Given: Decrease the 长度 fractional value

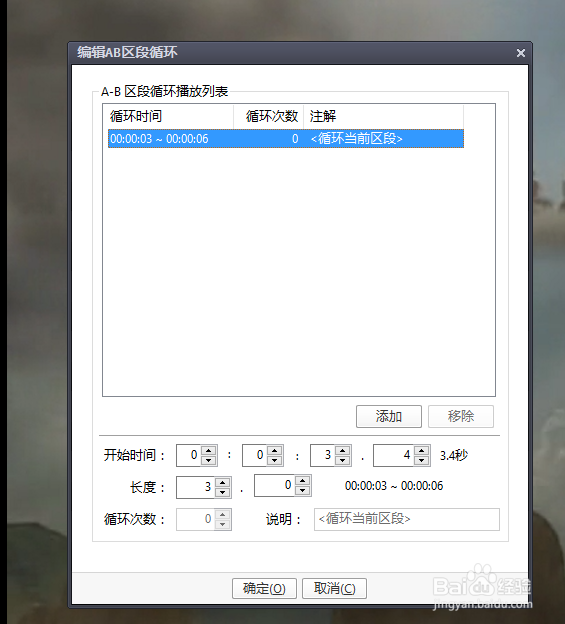Looking at the screenshot, I should [302, 490].
